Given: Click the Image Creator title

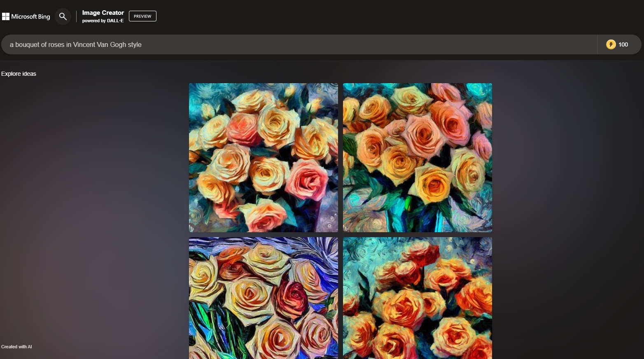Looking at the screenshot, I should [x=103, y=13].
